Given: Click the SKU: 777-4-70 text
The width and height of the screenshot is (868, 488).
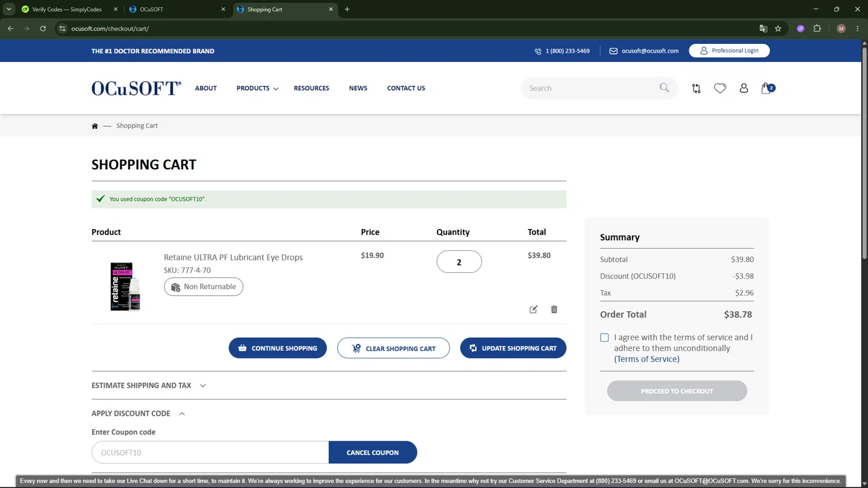Looking at the screenshot, I should [x=187, y=270].
